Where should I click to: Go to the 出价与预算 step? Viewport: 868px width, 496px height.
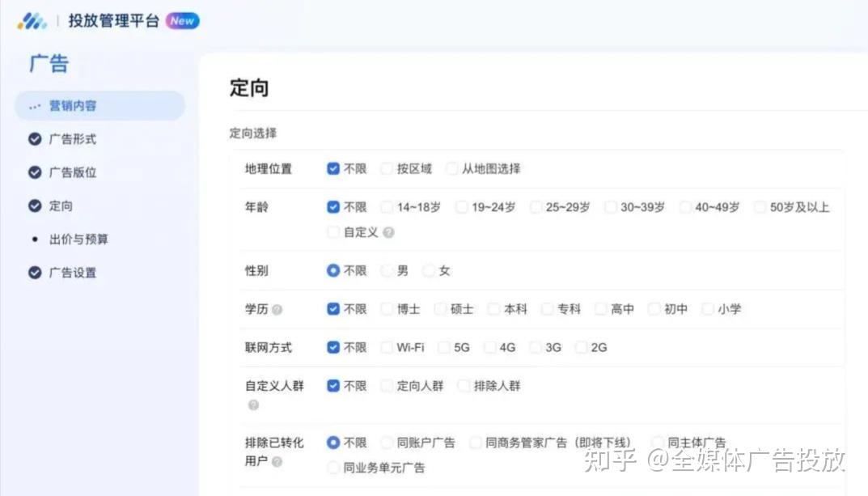pos(78,240)
